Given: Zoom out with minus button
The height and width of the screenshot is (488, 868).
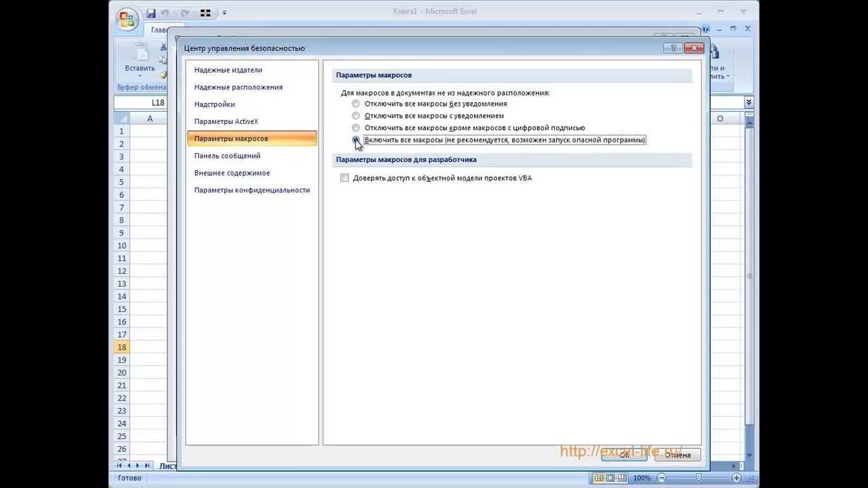Looking at the screenshot, I should [x=660, y=478].
